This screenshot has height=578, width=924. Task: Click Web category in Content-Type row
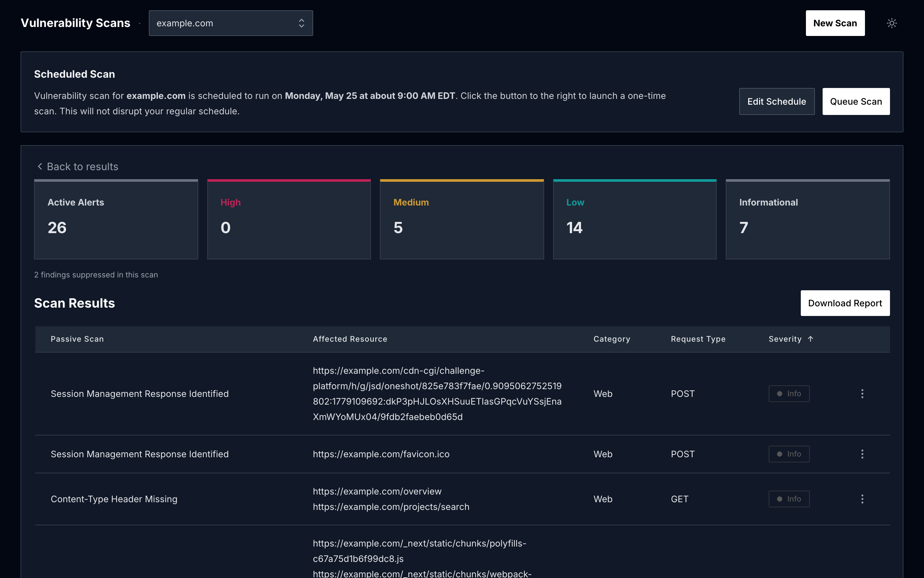(603, 499)
